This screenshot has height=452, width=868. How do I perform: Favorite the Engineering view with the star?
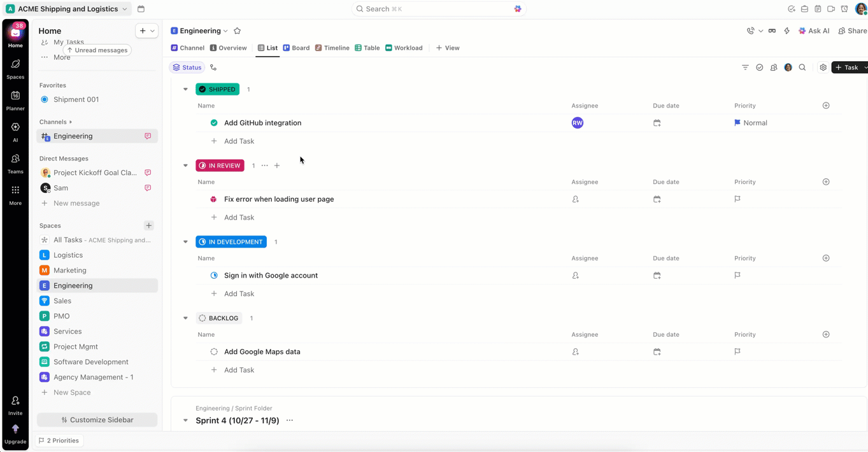(236, 30)
